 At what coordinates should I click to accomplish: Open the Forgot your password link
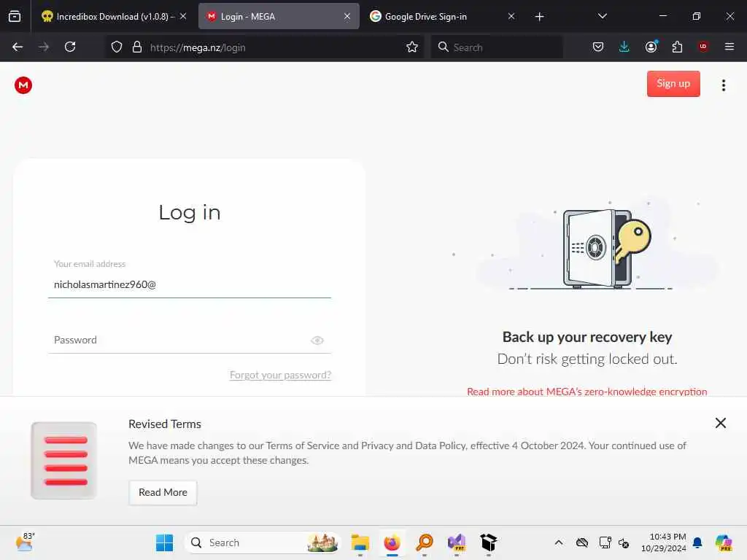280,375
